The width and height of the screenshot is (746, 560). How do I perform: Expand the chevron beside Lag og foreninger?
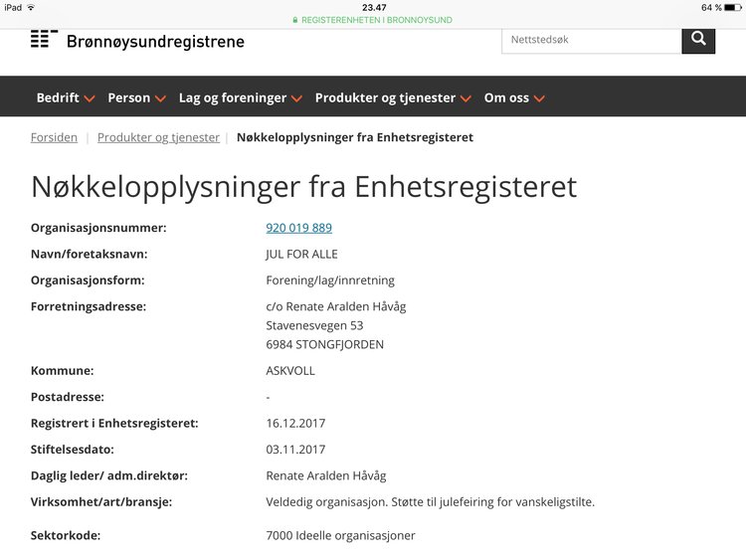point(296,98)
